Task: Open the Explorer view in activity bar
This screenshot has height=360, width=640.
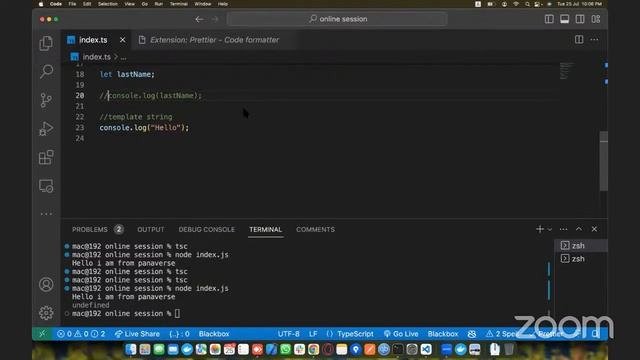Action: pos(46,43)
